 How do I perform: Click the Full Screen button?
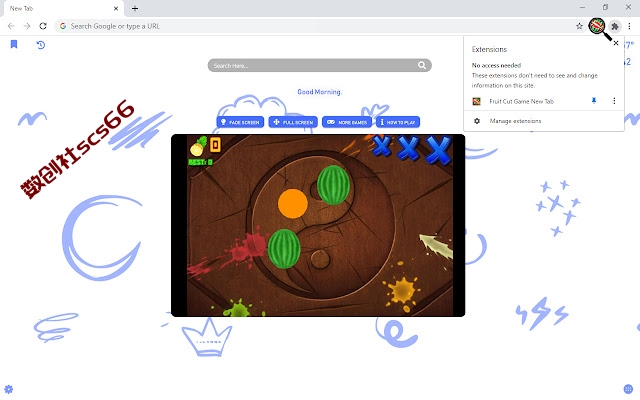[293, 122]
